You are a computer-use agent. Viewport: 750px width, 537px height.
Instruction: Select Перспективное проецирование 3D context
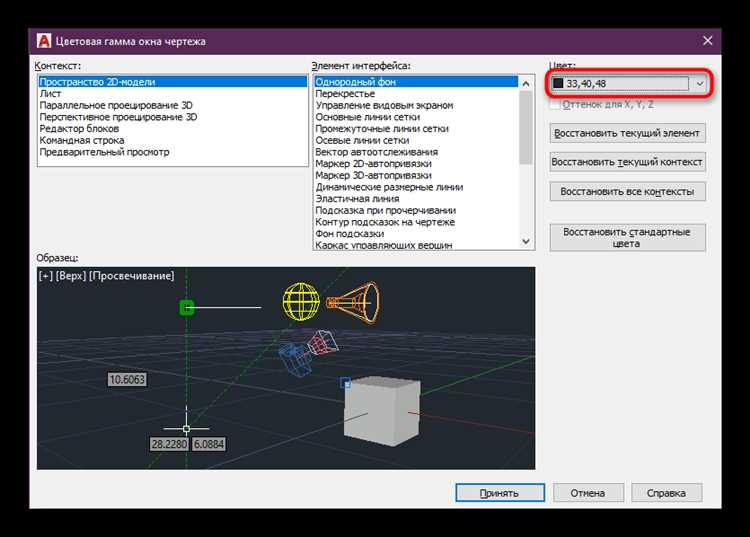(x=172, y=117)
